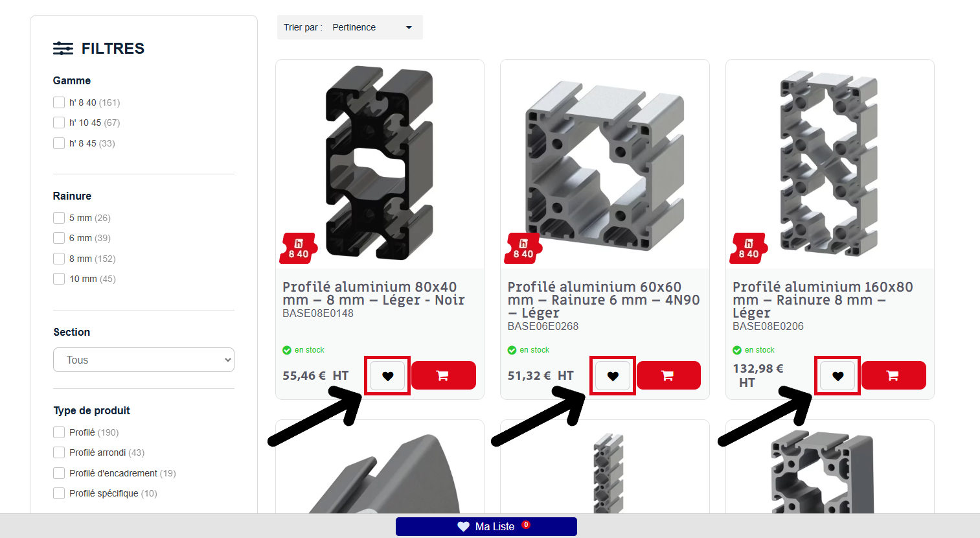The width and height of the screenshot is (980, 538).
Task: Tick the Profilé arrondi product type
Action: coord(59,452)
